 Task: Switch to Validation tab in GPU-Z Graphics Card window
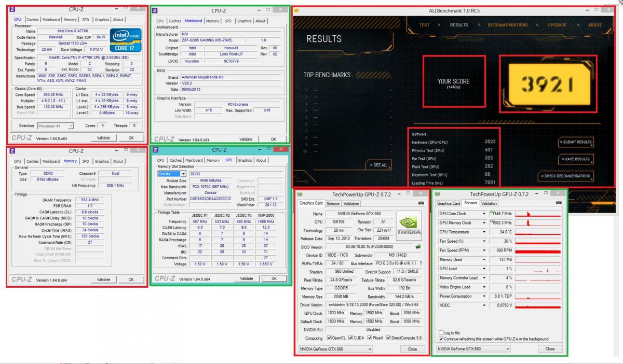click(351, 204)
